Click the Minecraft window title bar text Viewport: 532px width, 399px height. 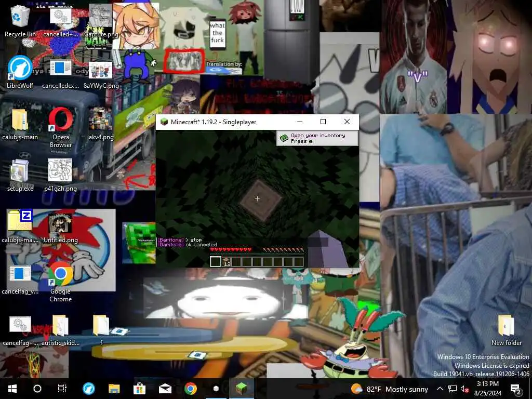pos(214,122)
